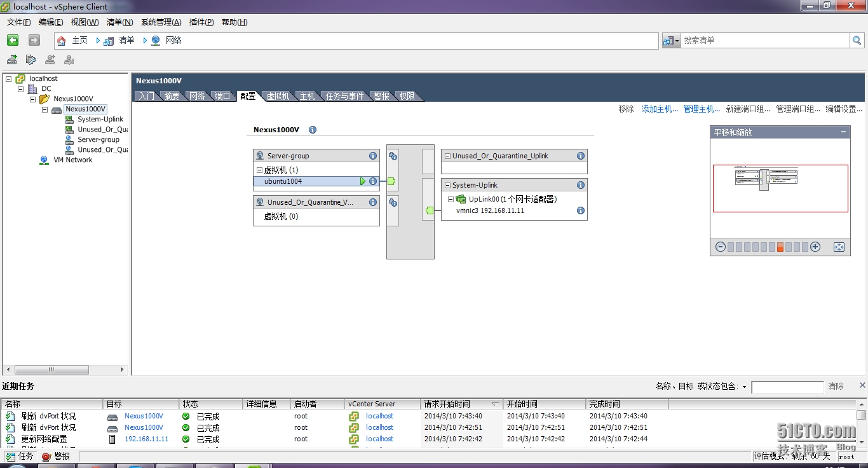This screenshot has width=868, height=468.
Task: Click 192.168.11.11 target link in tasks
Action: pyautogui.click(x=146, y=439)
